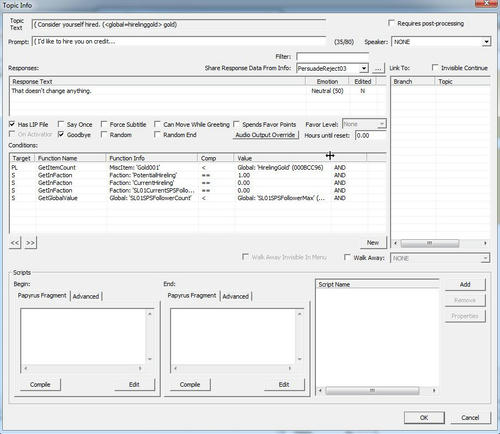Click the Script Name horizontal scrollbar thumb
500x434 pixels.
[x=372, y=390]
